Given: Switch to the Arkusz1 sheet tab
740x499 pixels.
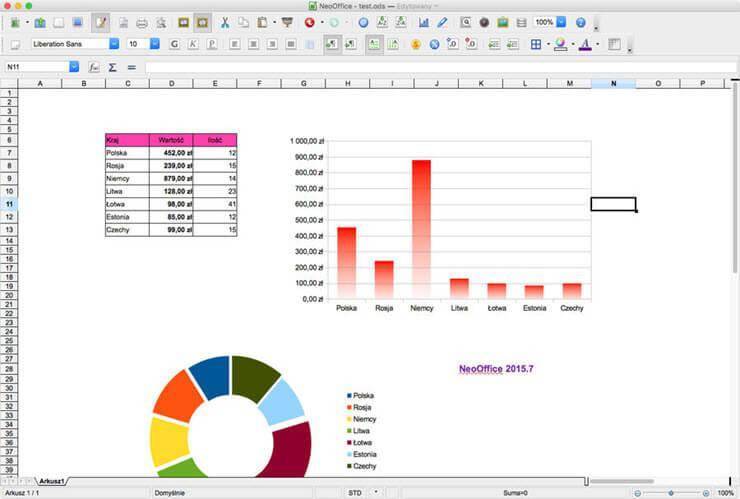Looking at the screenshot, I should pos(52,482).
